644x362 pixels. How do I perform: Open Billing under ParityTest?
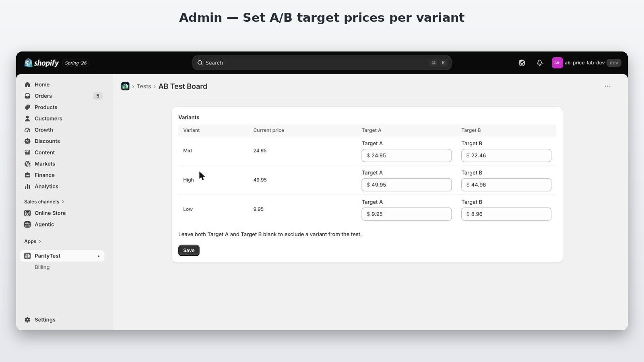[42, 267]
